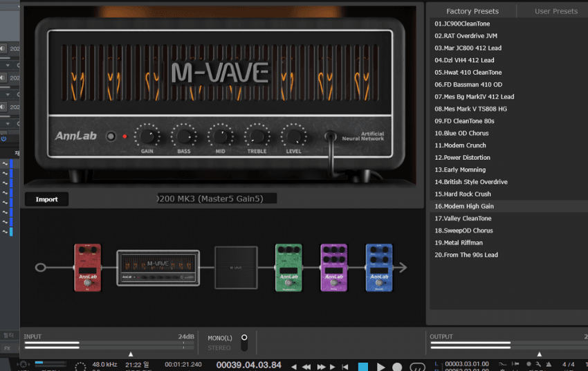This screenshot has width=588, height=371.
Task: Switch to the Factory Presets tab
Action: (x=472, y=11)
